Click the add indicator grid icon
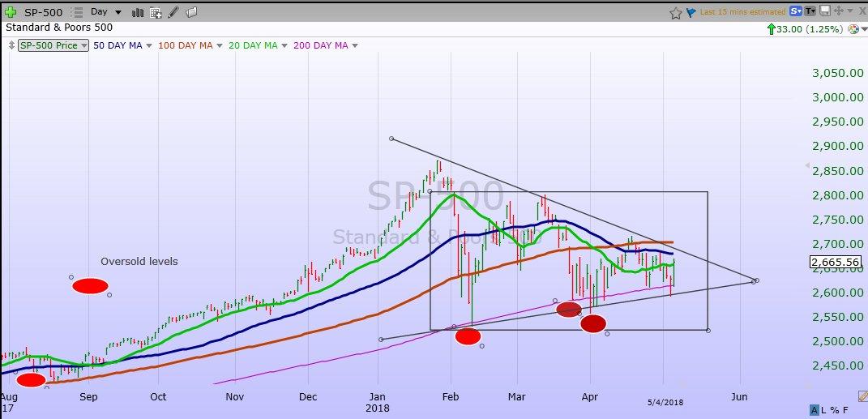The width and height of the screenshot is (868, 419). [156, 12]
